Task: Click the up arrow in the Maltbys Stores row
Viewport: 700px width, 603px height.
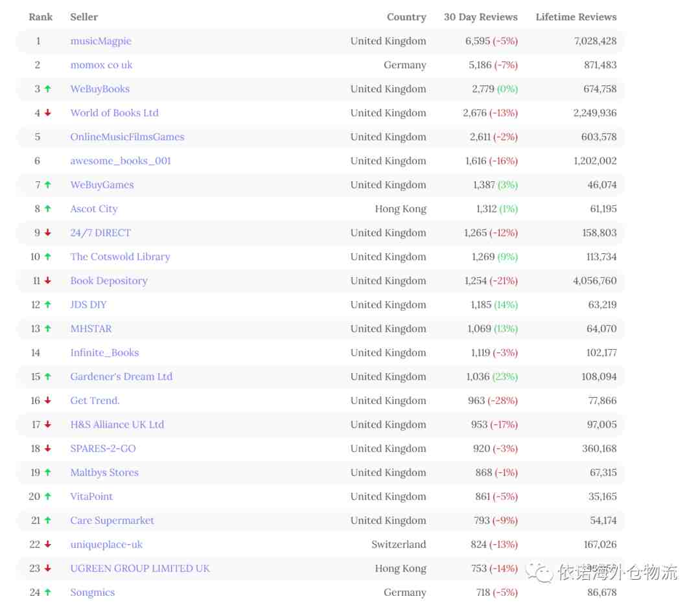Action: point(48,472)
